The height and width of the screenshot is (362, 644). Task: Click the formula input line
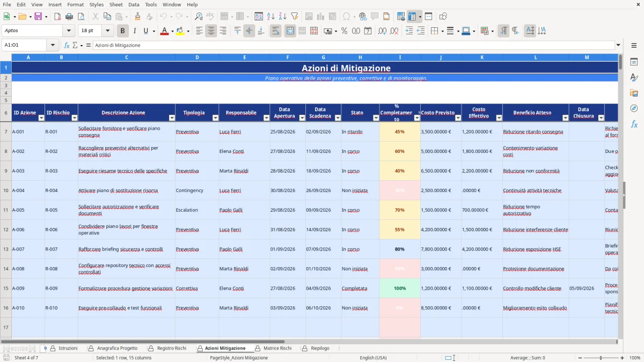pos(353,45)
